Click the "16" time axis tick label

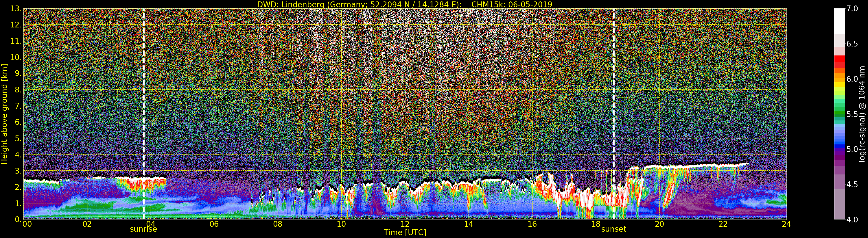532,224
